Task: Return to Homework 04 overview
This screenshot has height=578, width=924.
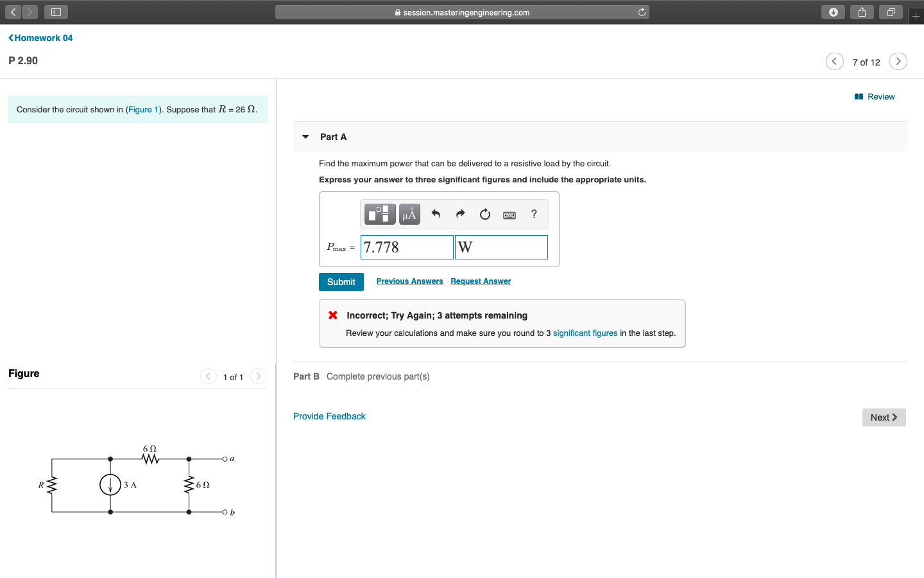Action: (x=40, y=38)
